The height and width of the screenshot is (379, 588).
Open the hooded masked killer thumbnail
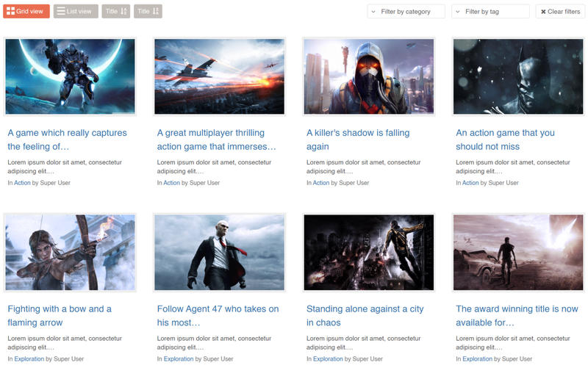(x=369, y=76)
